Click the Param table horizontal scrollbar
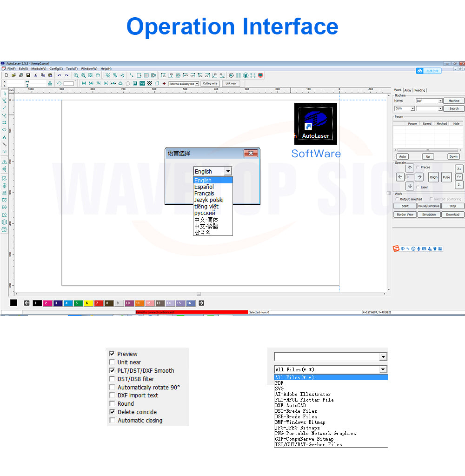The height and width of the screenshot is (476, 465). click(x=427, y=150)
